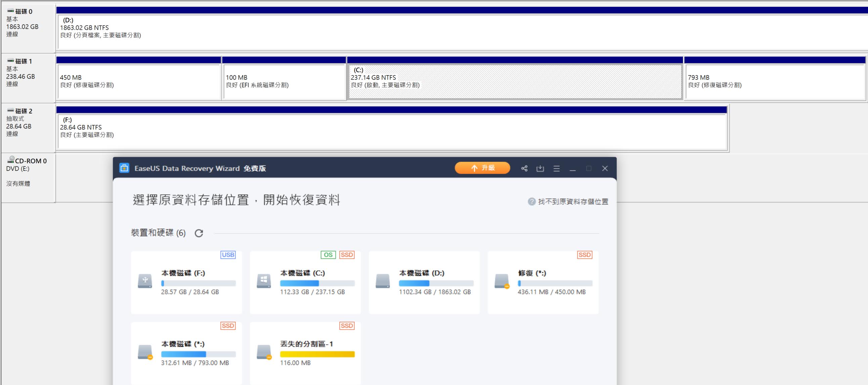Image resolution: width=868 pixels, height=385 pixels.
Task: Click the lost partition-1 drive icon
Action: (263, 352)
